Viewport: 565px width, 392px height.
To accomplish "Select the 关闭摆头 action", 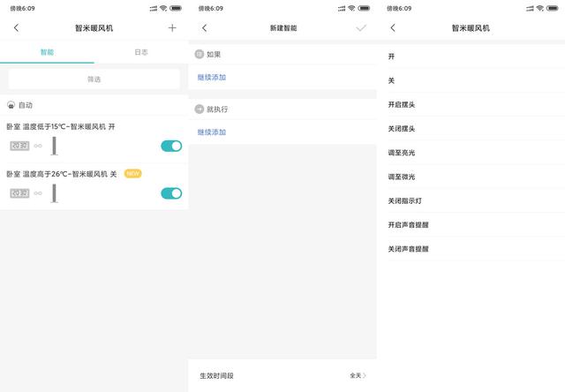I will [471, 129].
